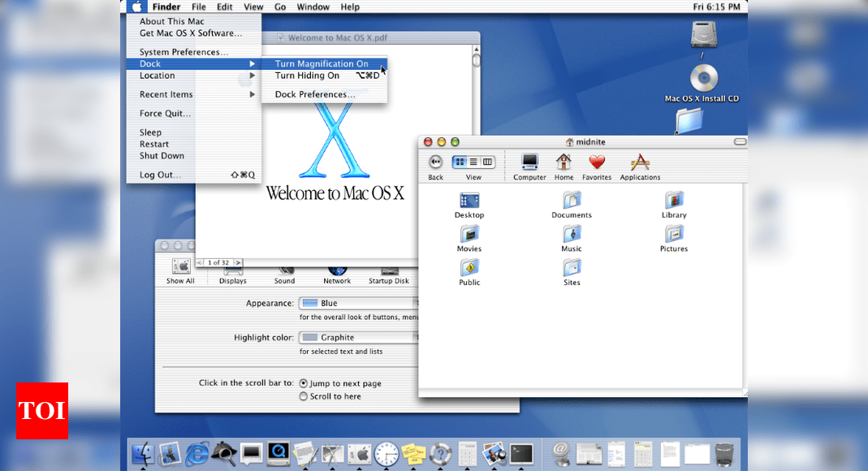Click the menu bar clock Fri 6:15 PM

point(716,6)
